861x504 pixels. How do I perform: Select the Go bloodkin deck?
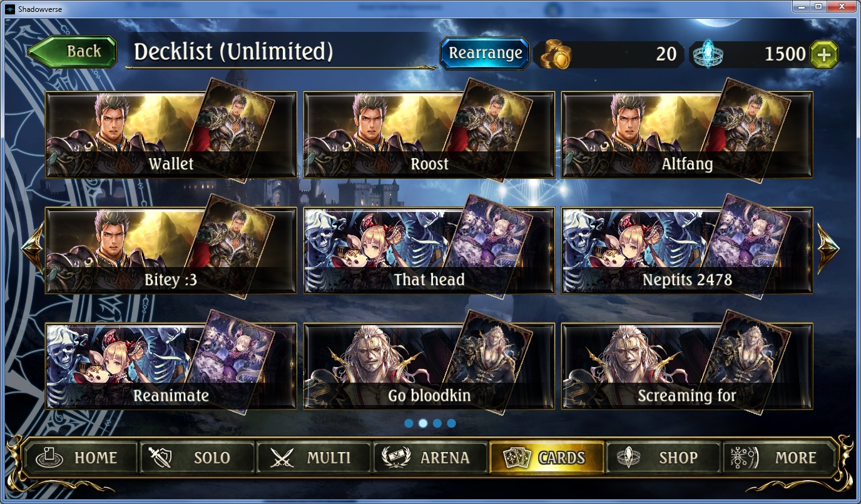pos(429,366)
